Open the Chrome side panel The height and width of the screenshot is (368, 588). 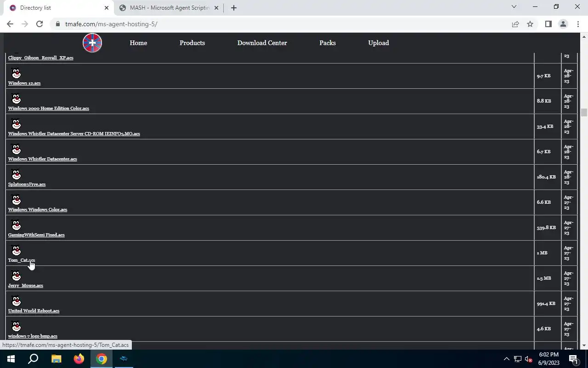click(548, 24)
